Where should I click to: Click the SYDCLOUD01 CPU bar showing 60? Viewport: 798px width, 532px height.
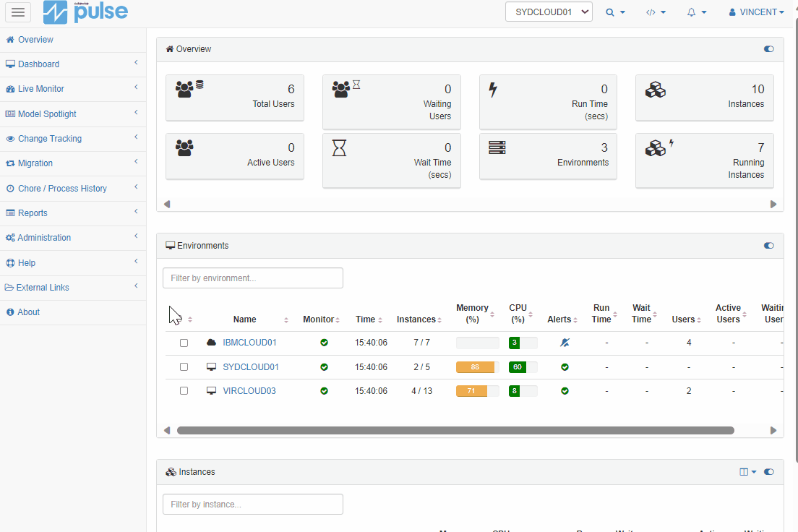523,367
